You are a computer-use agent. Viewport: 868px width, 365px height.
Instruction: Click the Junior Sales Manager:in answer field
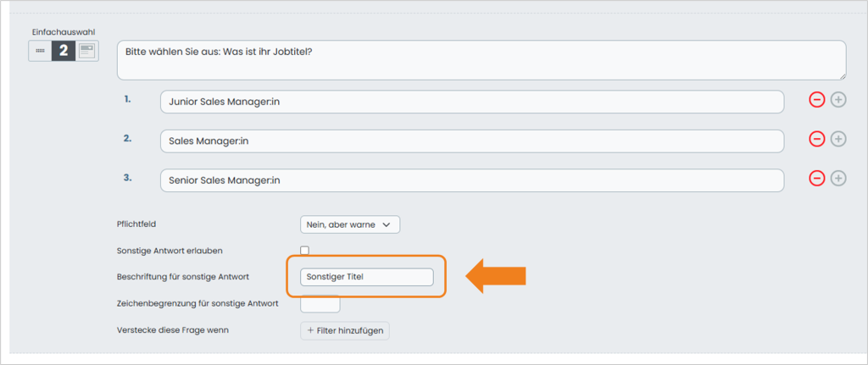pyautogui.click(x=472, y=102)
